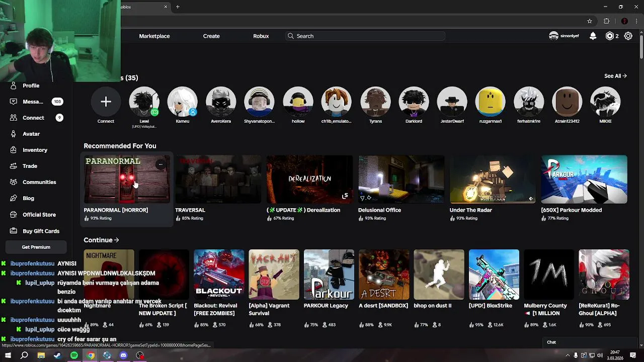Image resolution: width=644 pixels, height=362 pixels.
Task: Open the Avatar icon in the sidebar
Action: tap(14, 134)
